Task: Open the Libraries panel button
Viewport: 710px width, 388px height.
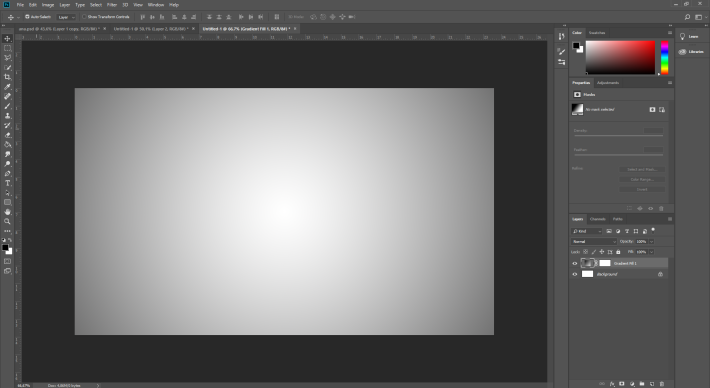Action: (691, 52)
